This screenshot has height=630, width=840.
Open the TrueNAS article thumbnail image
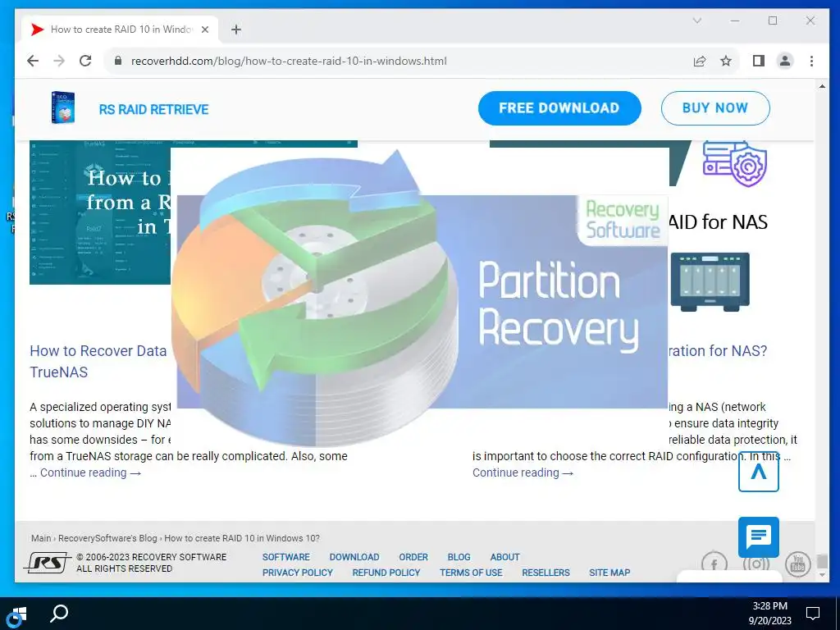100,212
